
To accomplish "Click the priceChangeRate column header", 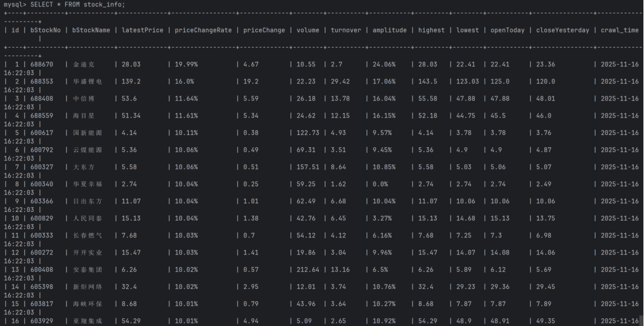I will click(x=203, y=30).
